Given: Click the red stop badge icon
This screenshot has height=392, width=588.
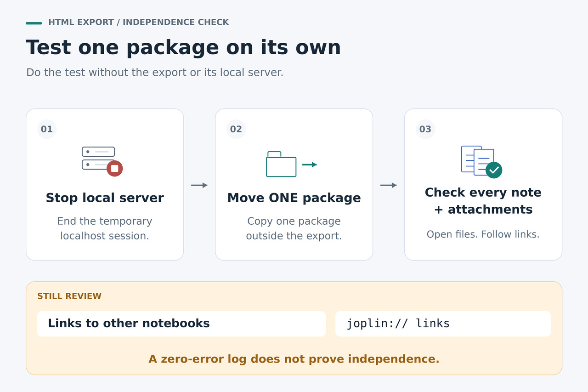Looking at the screenshot, I should pyautogui.click(x=115, y=169).
